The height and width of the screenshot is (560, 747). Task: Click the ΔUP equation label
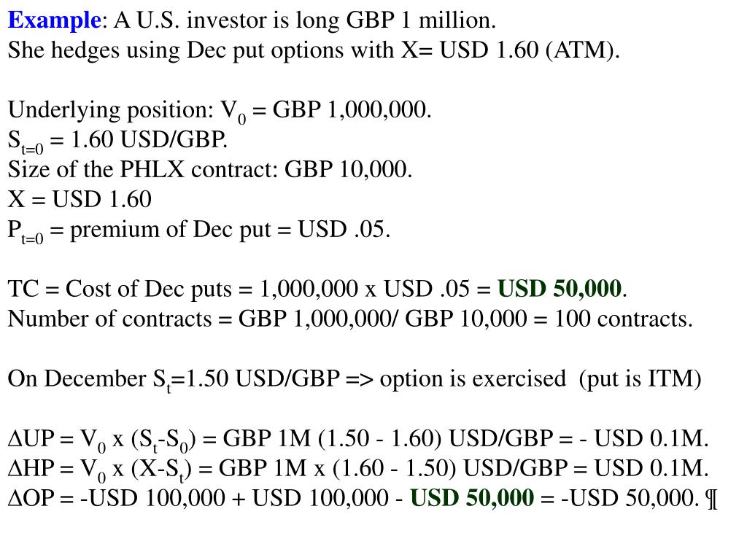[x=31, y=438]
